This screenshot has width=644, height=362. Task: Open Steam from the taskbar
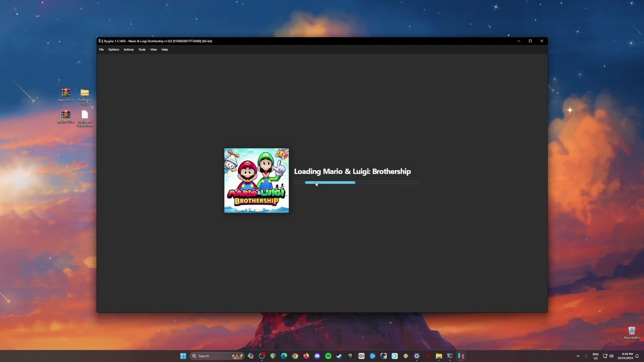point(339,356)
